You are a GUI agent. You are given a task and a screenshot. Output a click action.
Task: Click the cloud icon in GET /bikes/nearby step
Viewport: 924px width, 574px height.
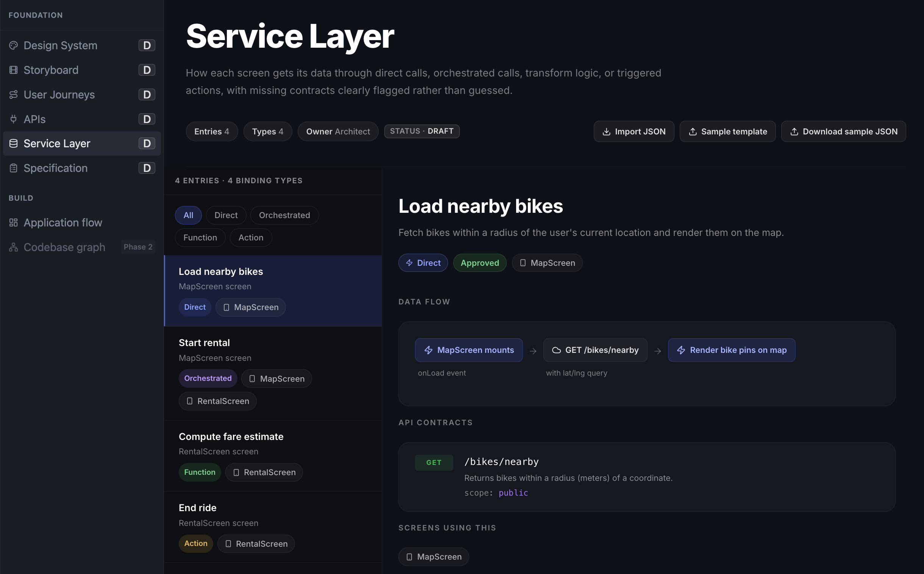pyautogui.click(x=557, y=350)
